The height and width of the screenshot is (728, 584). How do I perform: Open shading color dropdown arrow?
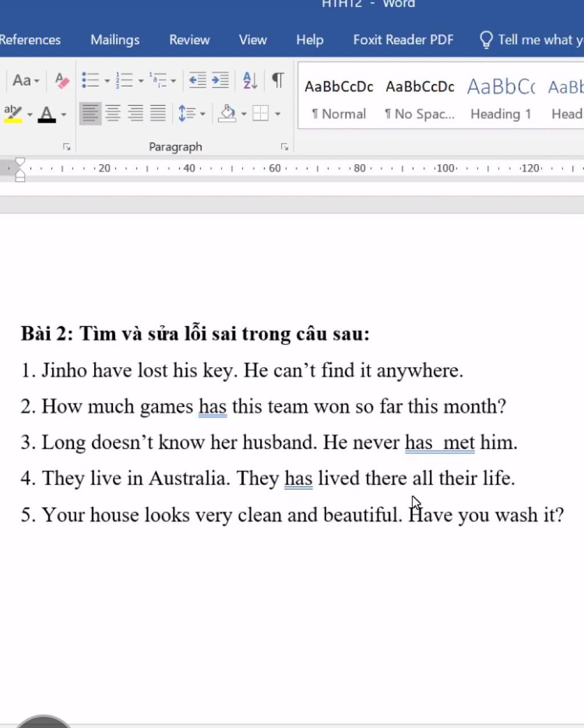[x=244, y=114]
